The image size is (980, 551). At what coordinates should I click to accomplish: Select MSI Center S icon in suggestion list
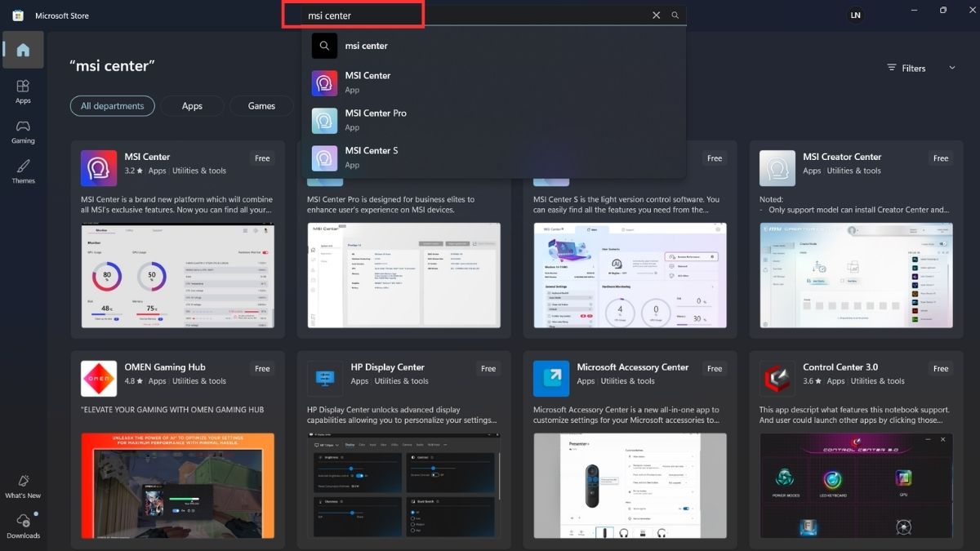point(325,158)
